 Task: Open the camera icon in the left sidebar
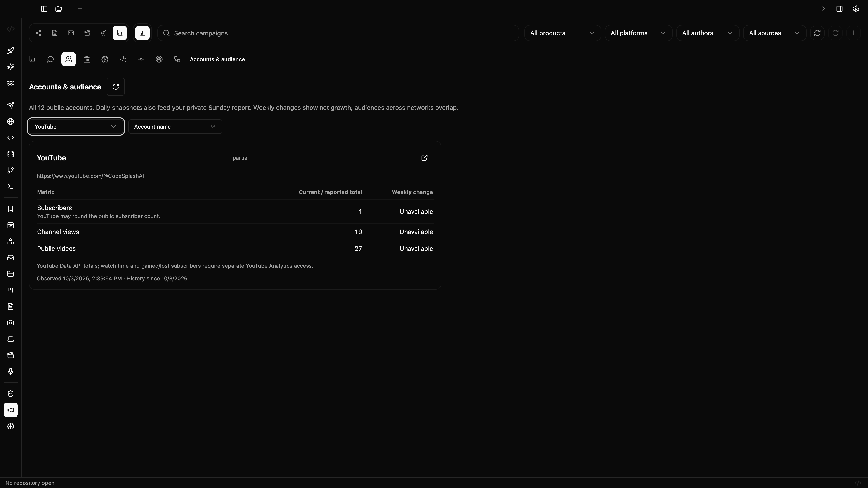pyautogui.click(x=11, y=323)
